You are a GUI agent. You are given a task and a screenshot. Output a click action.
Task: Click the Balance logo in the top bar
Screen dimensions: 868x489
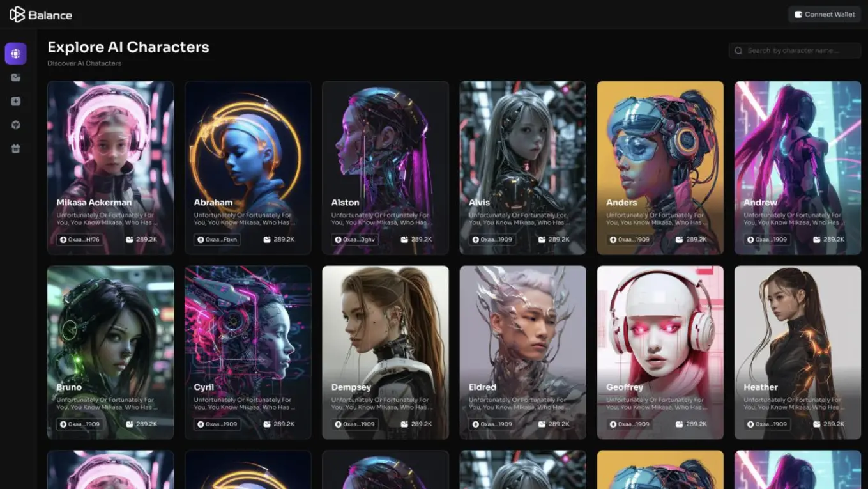(40, 14)
